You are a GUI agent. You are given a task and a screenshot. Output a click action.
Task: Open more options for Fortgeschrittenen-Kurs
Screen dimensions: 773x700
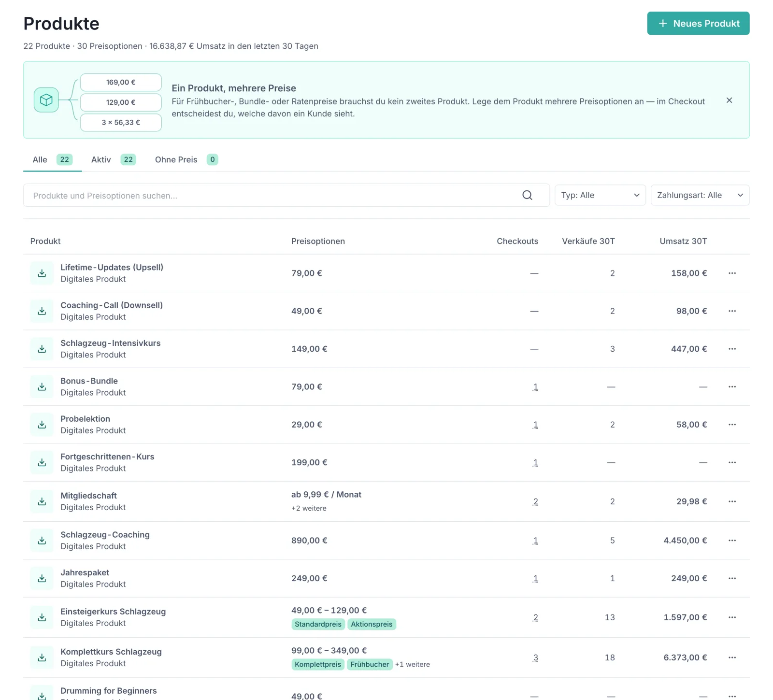point(732,462)
